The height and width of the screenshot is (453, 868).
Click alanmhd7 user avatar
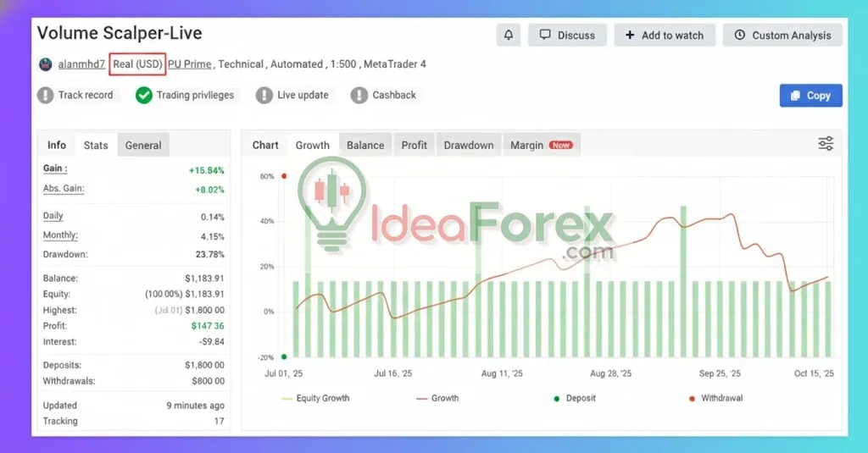pos(46,64)
